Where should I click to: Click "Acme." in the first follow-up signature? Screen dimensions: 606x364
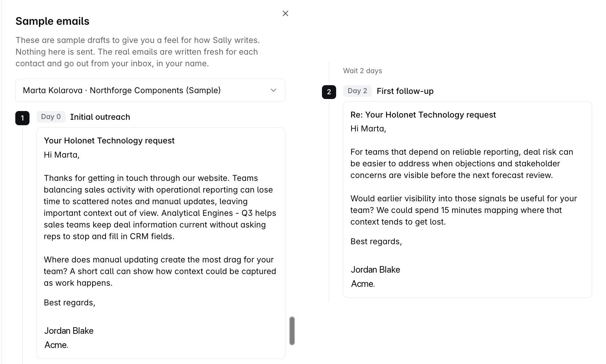coord(363,284)
